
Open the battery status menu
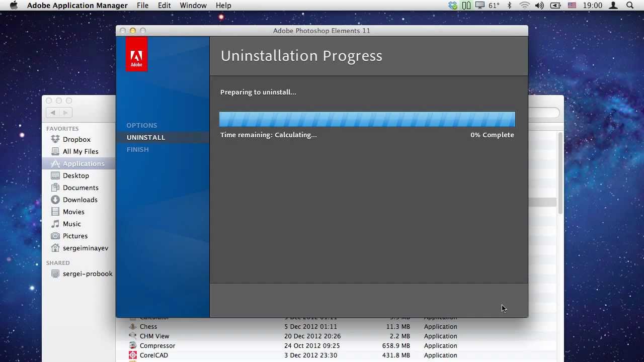coord(555,6)
